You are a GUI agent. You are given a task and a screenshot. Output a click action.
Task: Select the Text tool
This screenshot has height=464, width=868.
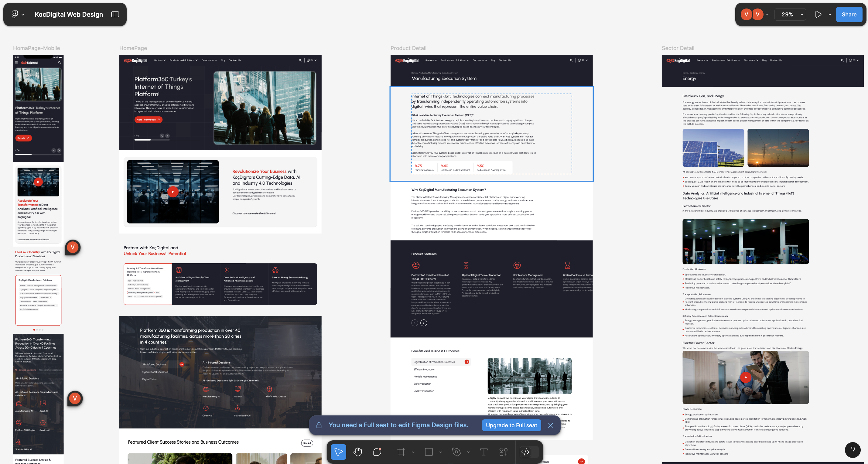coord(484,452)
